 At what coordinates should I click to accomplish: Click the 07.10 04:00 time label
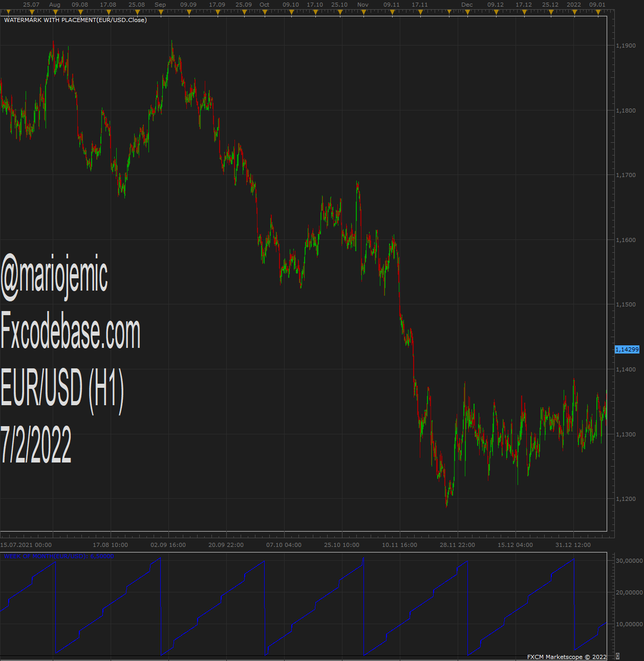coord(284,545)
